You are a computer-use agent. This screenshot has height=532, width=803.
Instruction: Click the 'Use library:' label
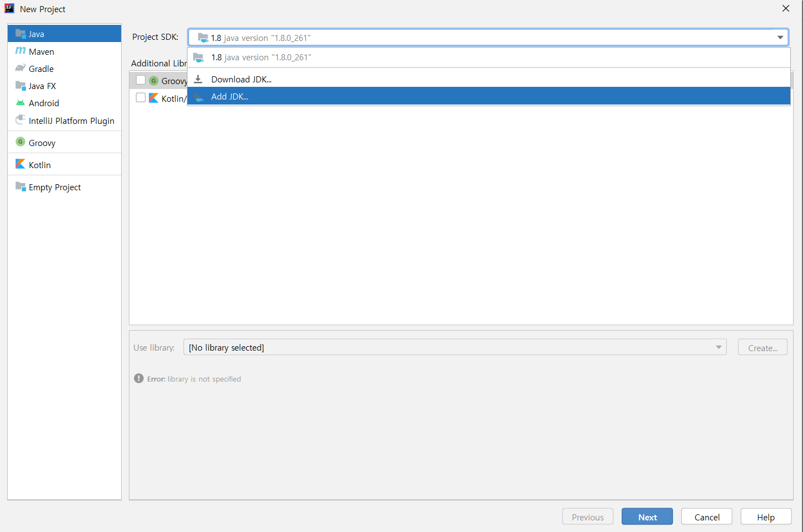pyautogui.click(x=154, y=347)
